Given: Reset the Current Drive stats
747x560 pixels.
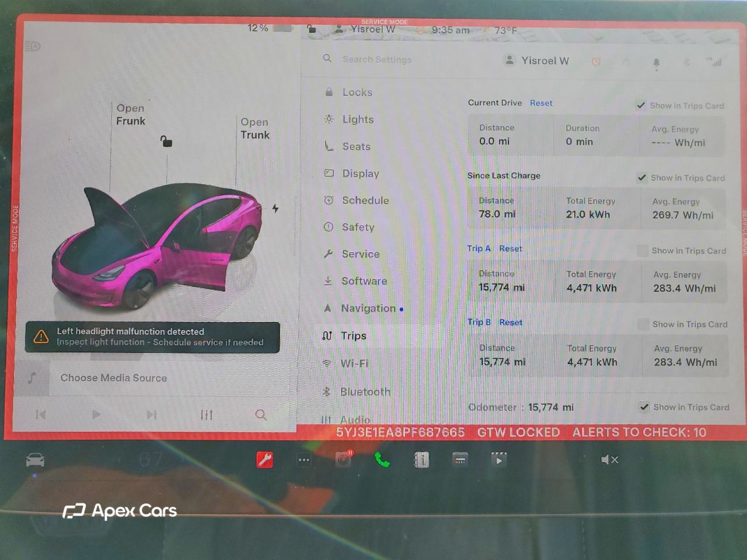Looking at the screenshot, I should coord(541,103).
